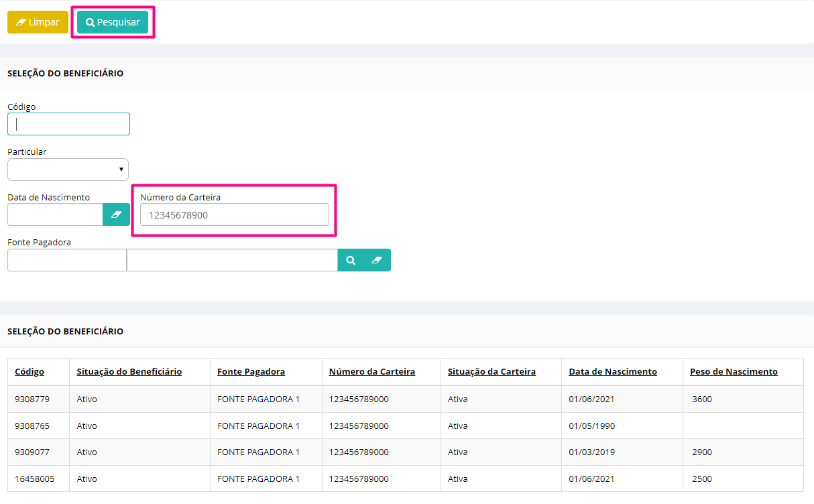
Task: Clear Fonte Pagadora with eraser icon
Action: [x=377, y=260]
